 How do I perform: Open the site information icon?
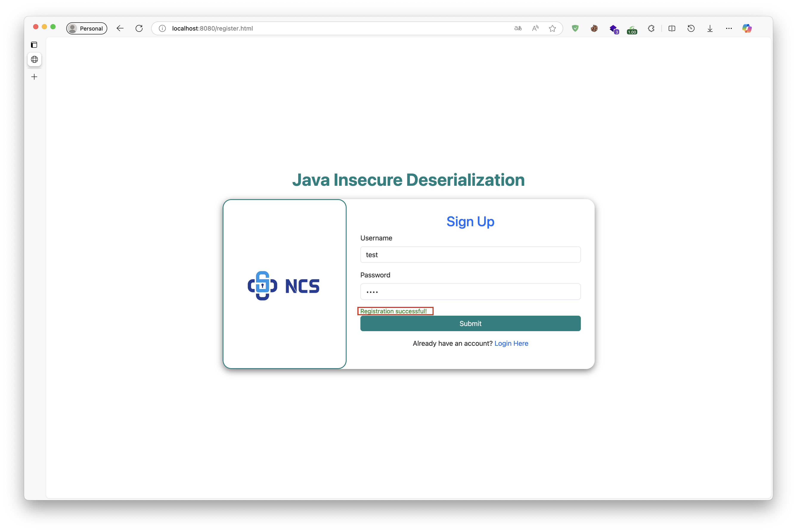coord(162,29)
